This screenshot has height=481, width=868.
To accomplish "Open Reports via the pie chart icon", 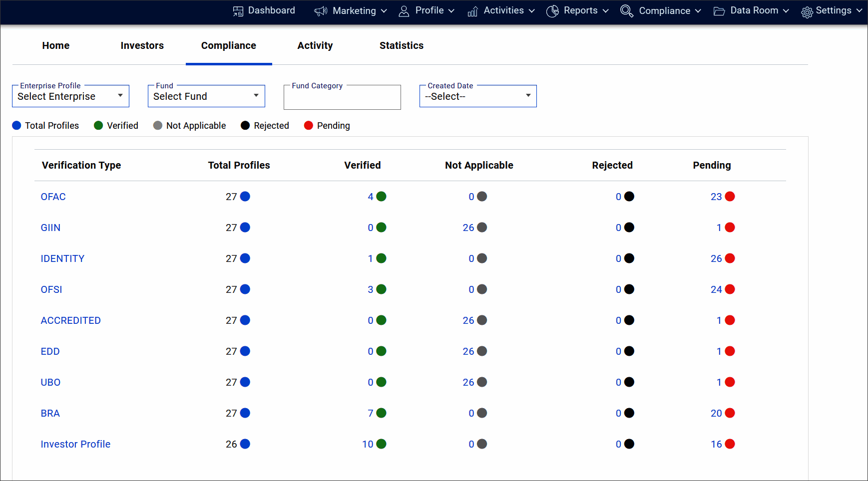I will click(552, 10).
